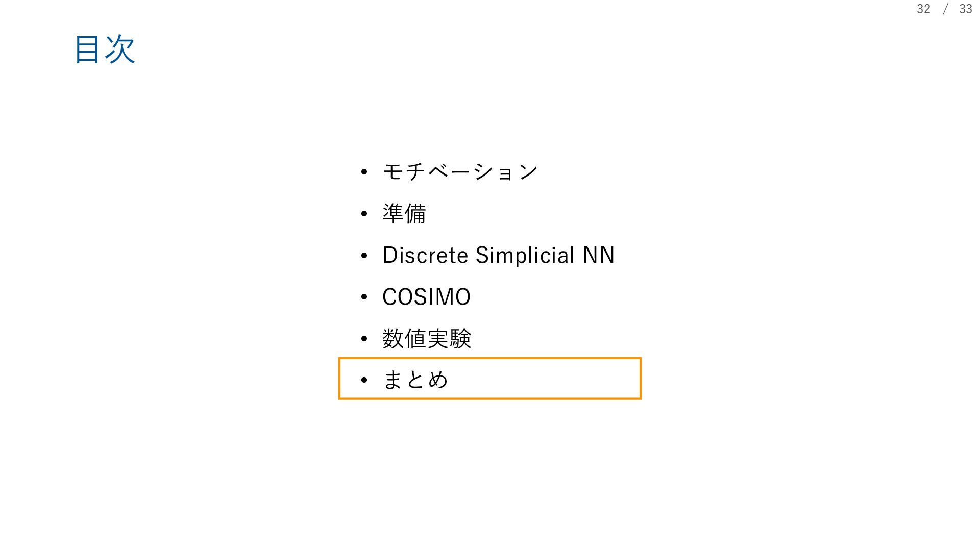
Task: Click the COSIMO agenda item
Action: coord(426,297)
